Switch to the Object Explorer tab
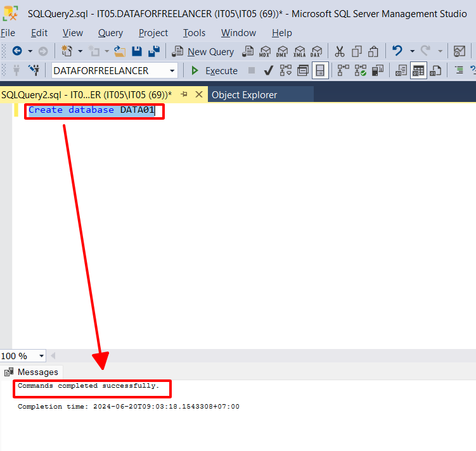This screenshot has width=476, height=451. point(245,95)
